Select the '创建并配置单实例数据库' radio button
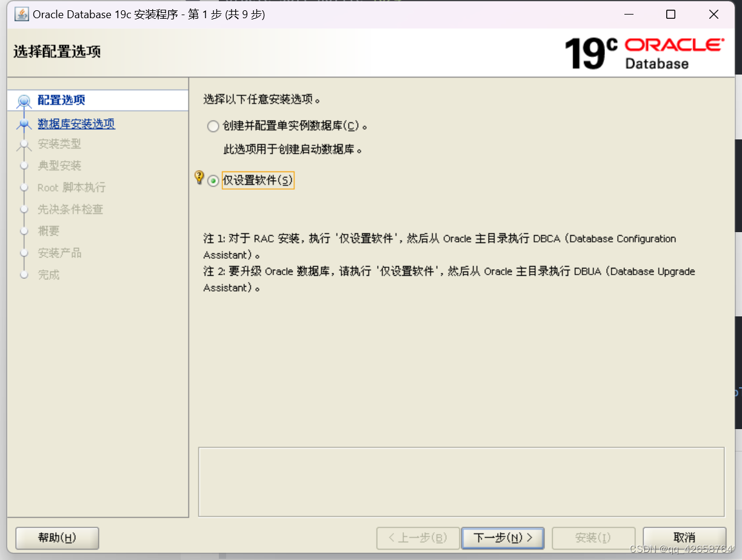Screen dimensions: 742x560 click(213, 126)
